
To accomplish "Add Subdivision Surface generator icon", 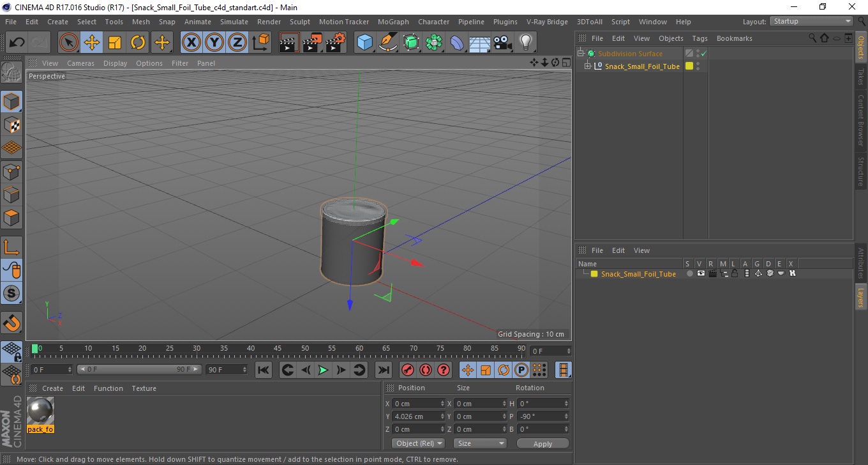I will pos(411,43).
